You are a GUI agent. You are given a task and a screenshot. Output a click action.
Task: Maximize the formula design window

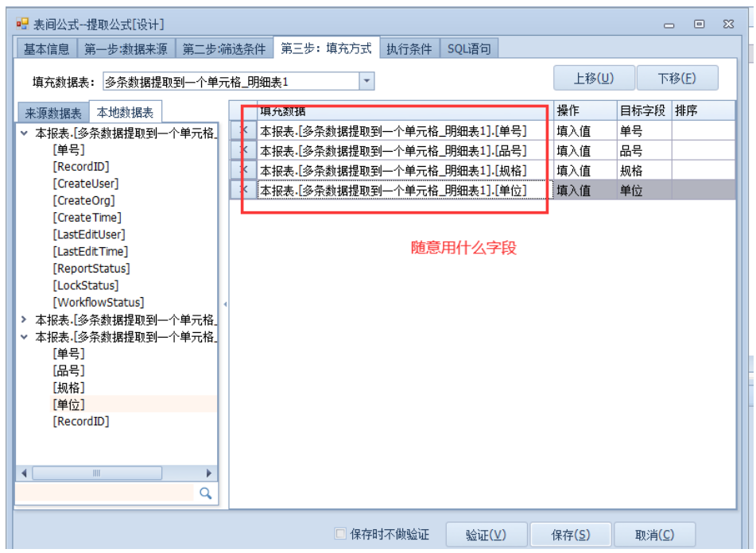click(x=699, y=25)
